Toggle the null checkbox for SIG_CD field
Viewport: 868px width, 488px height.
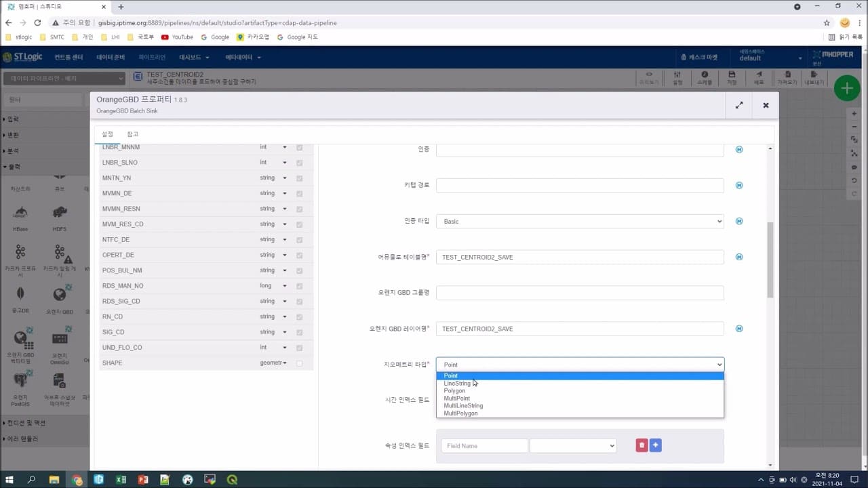point(299,332)
